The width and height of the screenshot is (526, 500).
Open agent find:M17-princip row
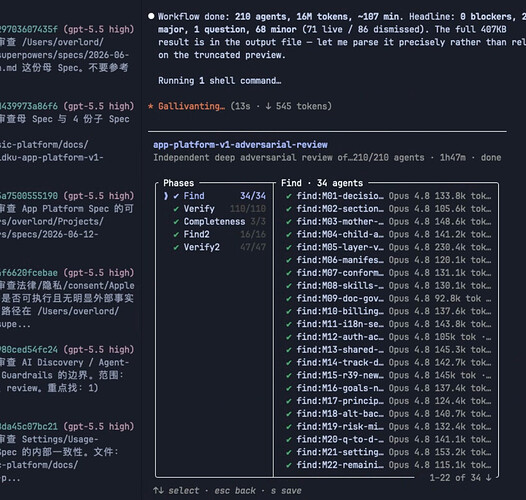point(388,401)
